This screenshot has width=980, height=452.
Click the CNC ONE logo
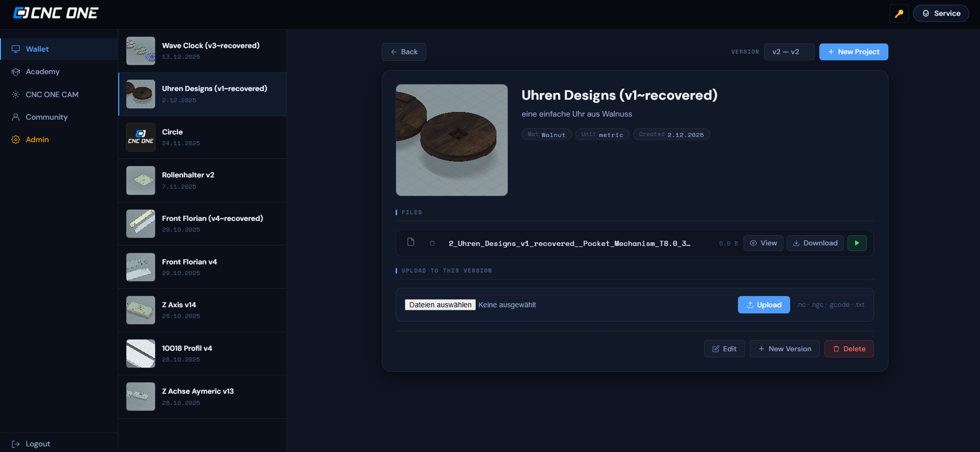56,13
